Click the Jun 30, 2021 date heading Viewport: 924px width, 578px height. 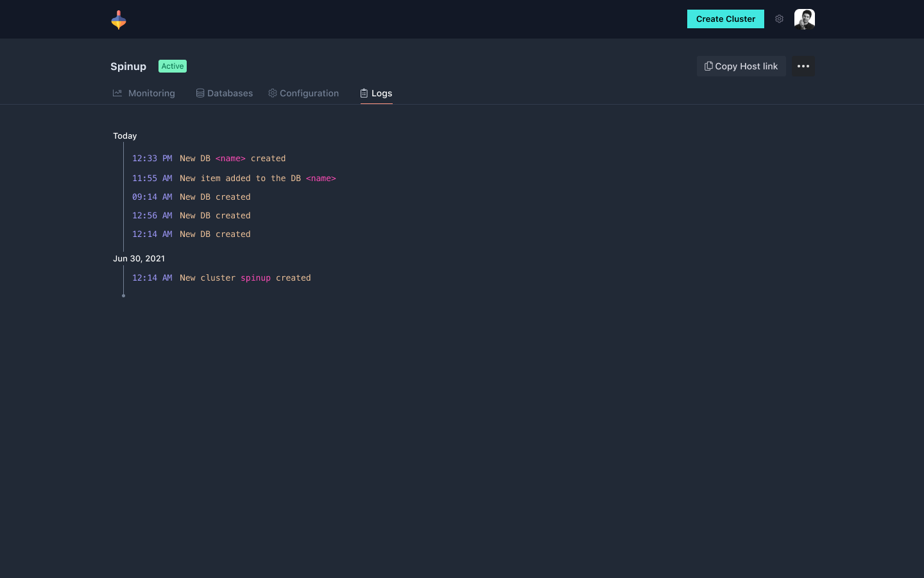(139, 258)
